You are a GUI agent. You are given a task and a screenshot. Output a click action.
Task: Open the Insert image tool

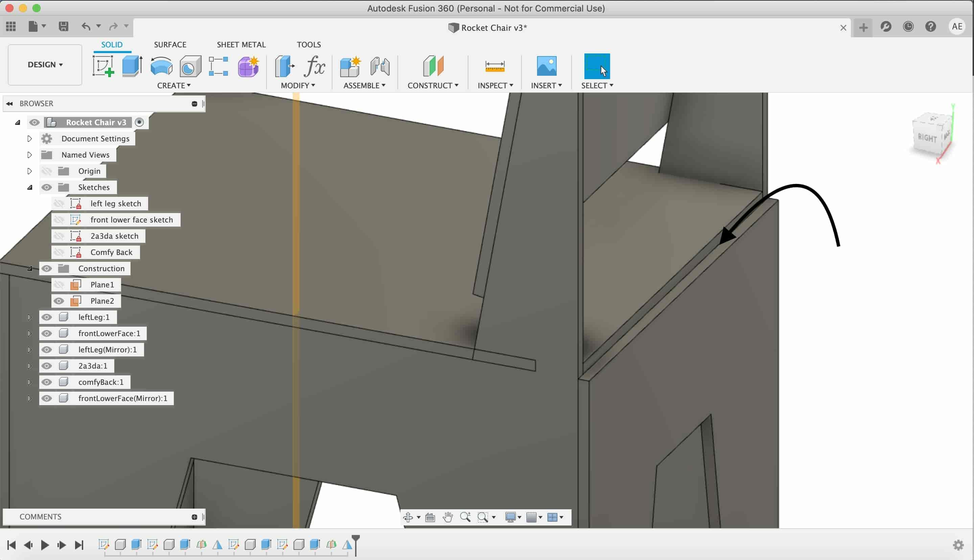pyautogui.click(x=547, y=66)
